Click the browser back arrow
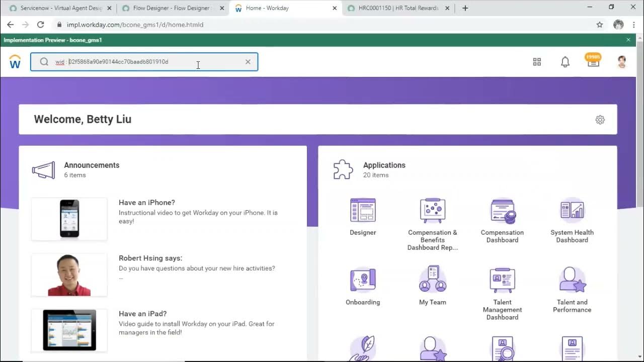The image size is (644, 362). coord(11,24)
